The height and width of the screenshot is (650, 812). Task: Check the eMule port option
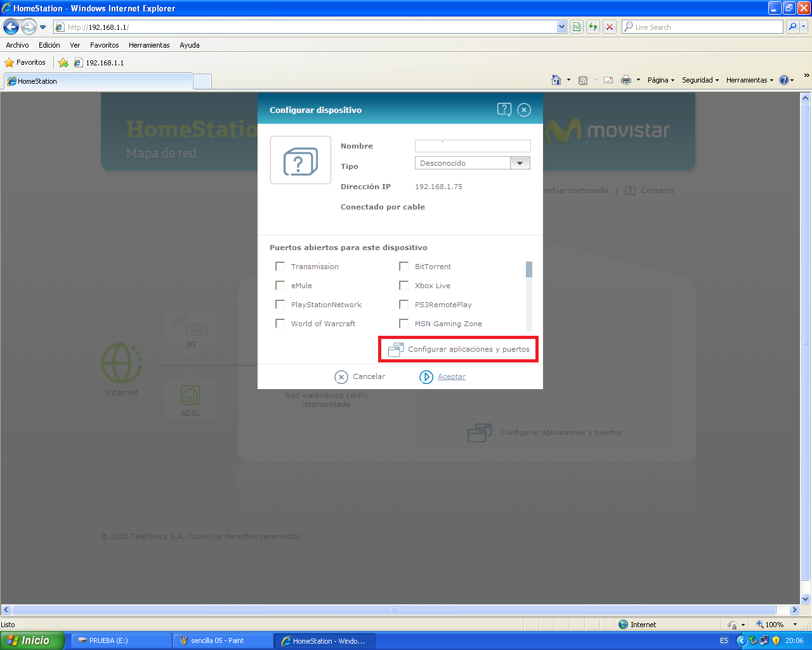click(280, 286)
